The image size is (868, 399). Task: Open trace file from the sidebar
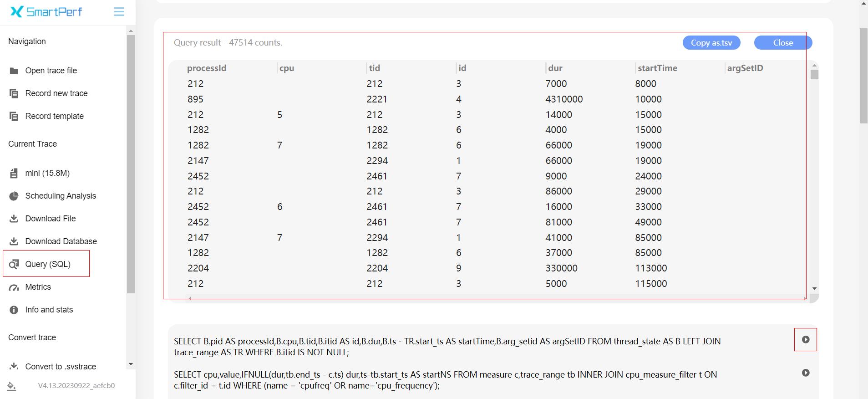click(51, 71)
